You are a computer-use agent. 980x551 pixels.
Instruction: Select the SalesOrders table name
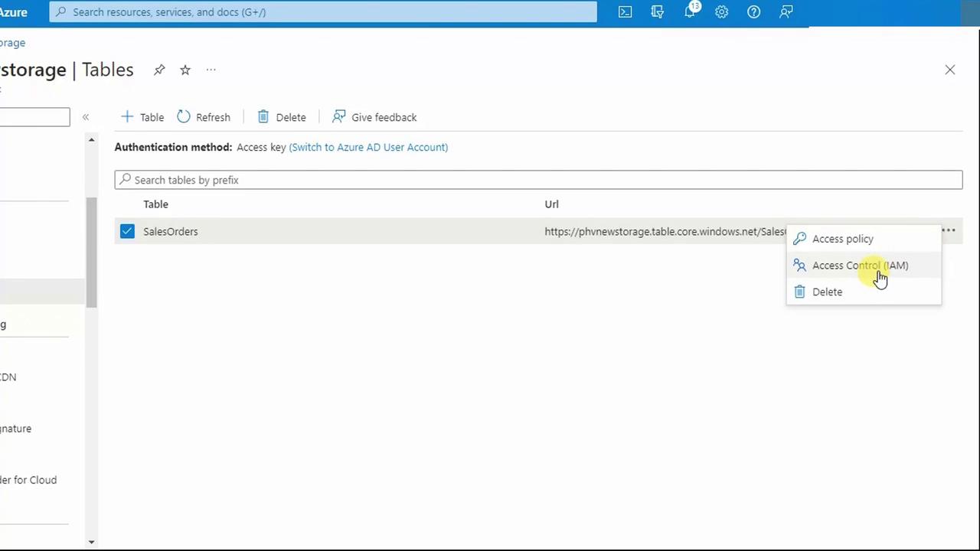[171, 231]
